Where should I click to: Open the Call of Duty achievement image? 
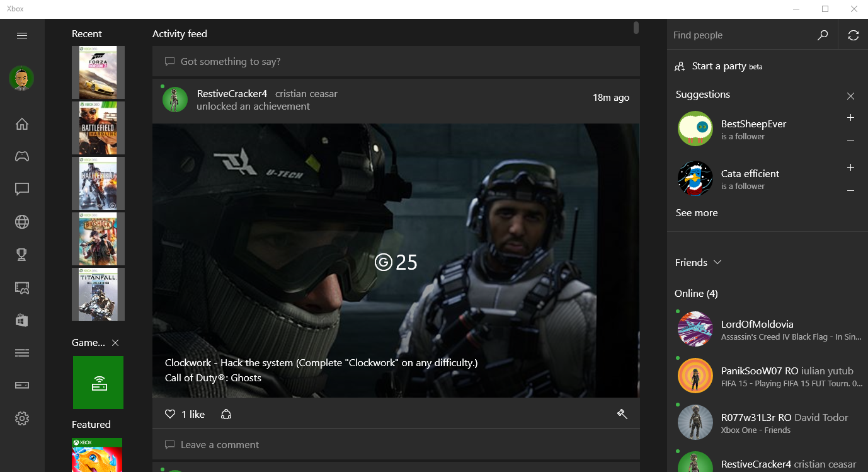coord(396,260)
